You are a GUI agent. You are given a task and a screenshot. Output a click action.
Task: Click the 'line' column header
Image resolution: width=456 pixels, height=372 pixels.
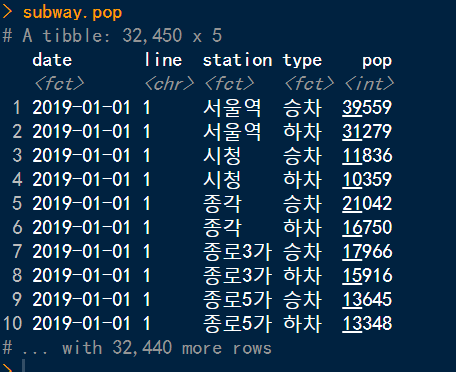[x=163, y=60]
